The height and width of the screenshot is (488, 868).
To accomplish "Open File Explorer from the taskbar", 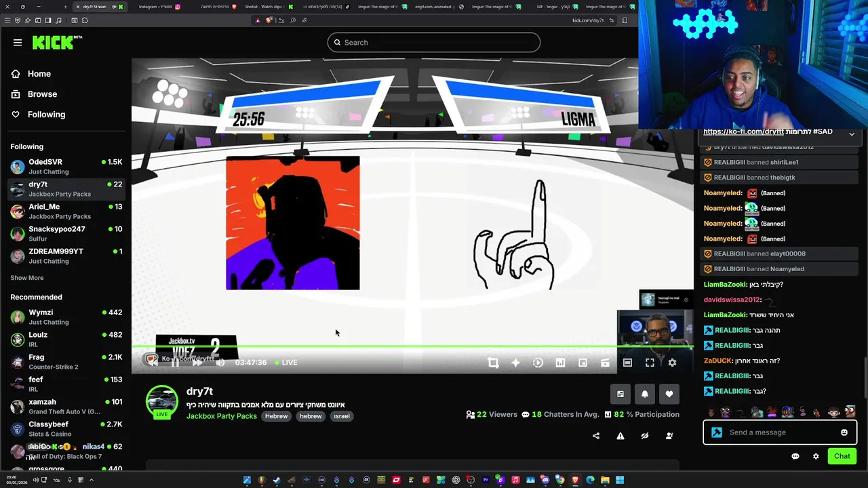I will coord(605,480).
